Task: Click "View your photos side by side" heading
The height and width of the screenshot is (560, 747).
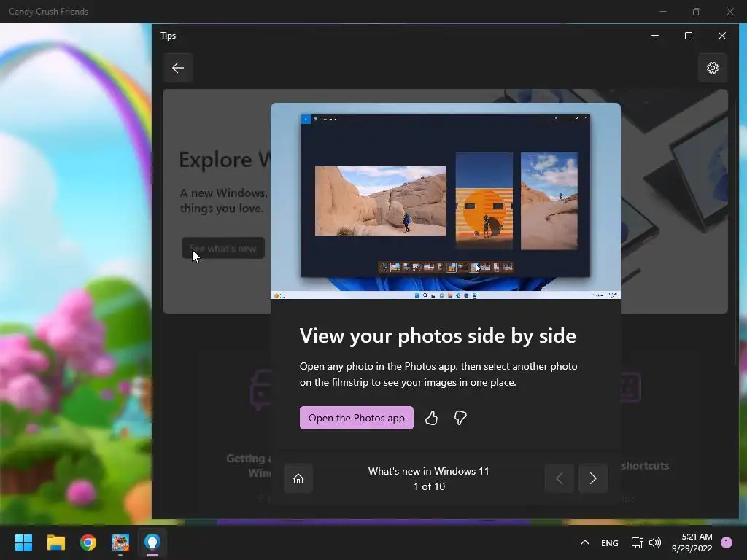Action: click(x=438, y=335)
